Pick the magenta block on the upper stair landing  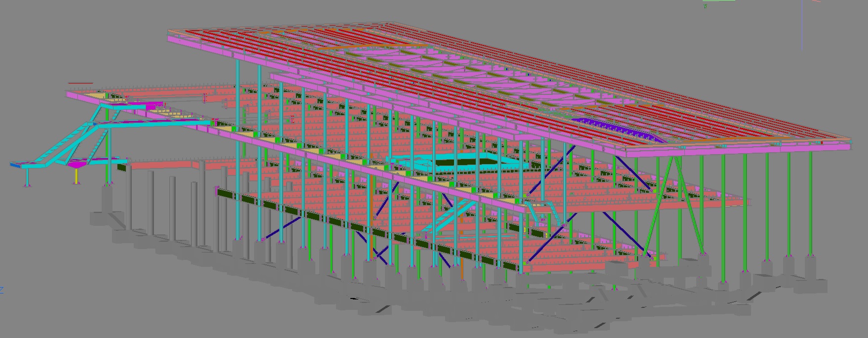pos(154,106)
